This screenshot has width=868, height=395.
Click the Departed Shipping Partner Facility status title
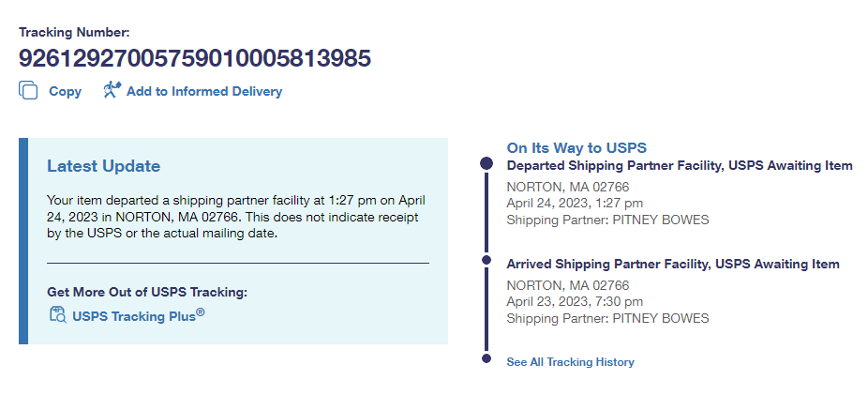pyautogui.click(x=679, y=166)
